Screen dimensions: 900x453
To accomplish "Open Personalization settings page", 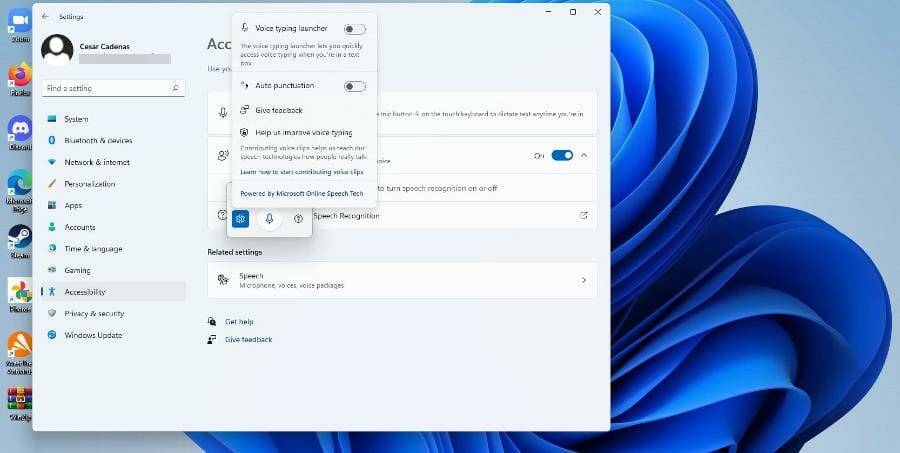I will pos(89,184).
